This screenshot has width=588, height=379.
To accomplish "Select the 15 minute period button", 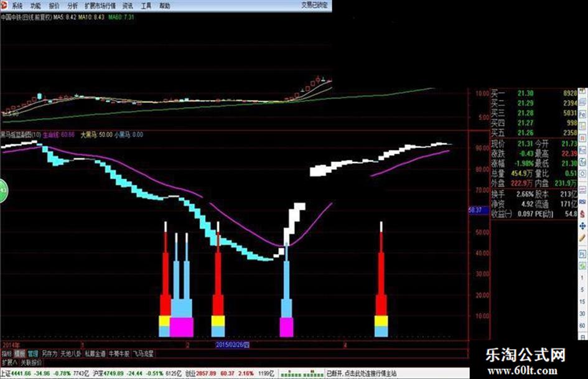I will point(582,302).
